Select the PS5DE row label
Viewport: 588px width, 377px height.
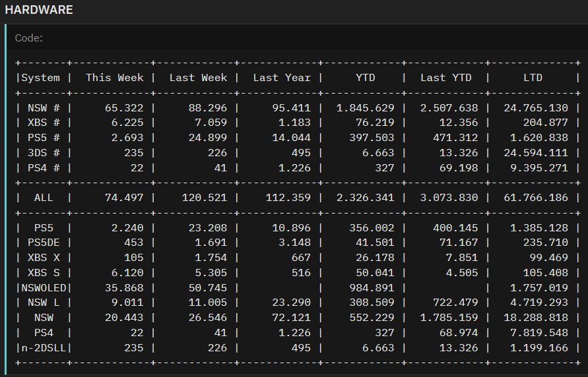(44, 243)
